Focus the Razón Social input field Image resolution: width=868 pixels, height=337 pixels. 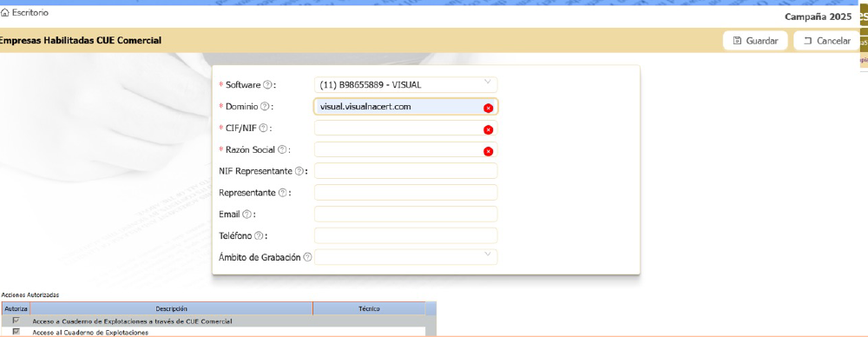[405, 149]
